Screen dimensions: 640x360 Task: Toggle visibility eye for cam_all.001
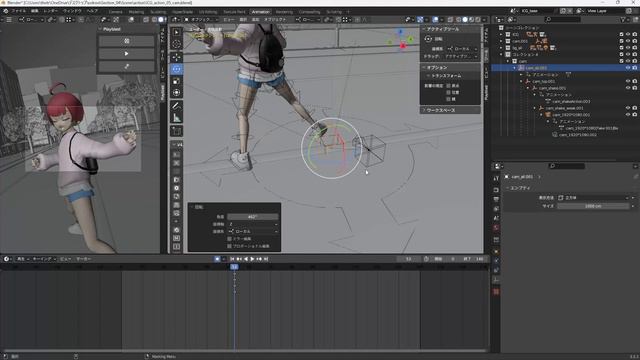pyautogui.click(x=628, y=68)
